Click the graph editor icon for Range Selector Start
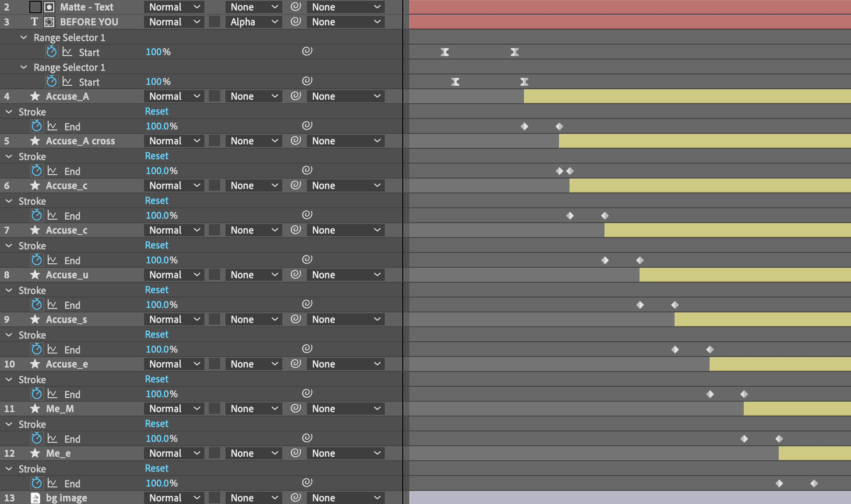This screenshot has height=504, width=851. pos(68,52)
